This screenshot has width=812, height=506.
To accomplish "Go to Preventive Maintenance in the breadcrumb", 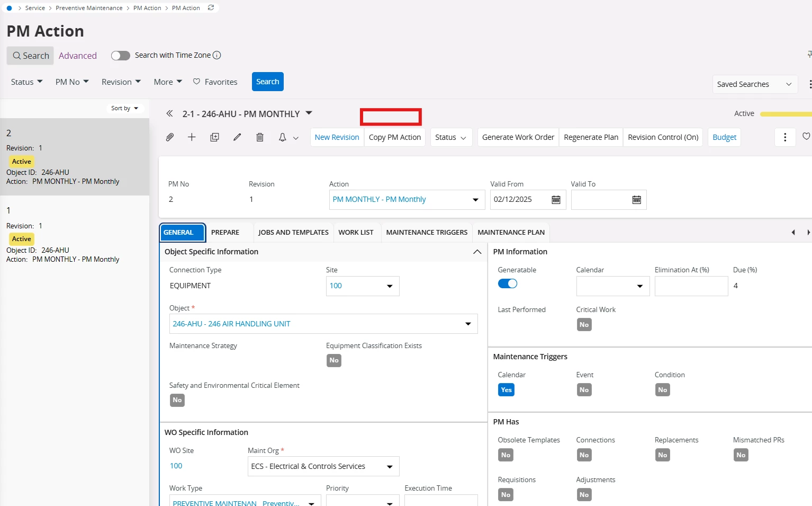I will click(89, 8).
